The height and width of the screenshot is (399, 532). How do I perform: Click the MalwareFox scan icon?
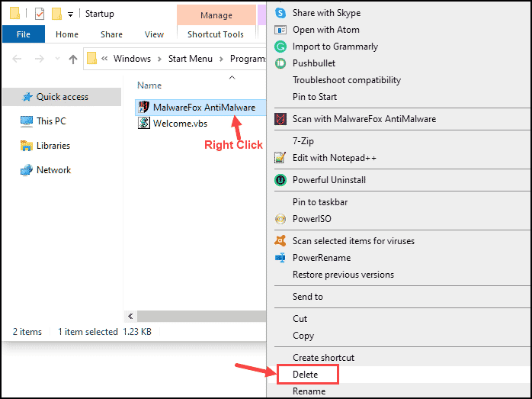[280, 119]
